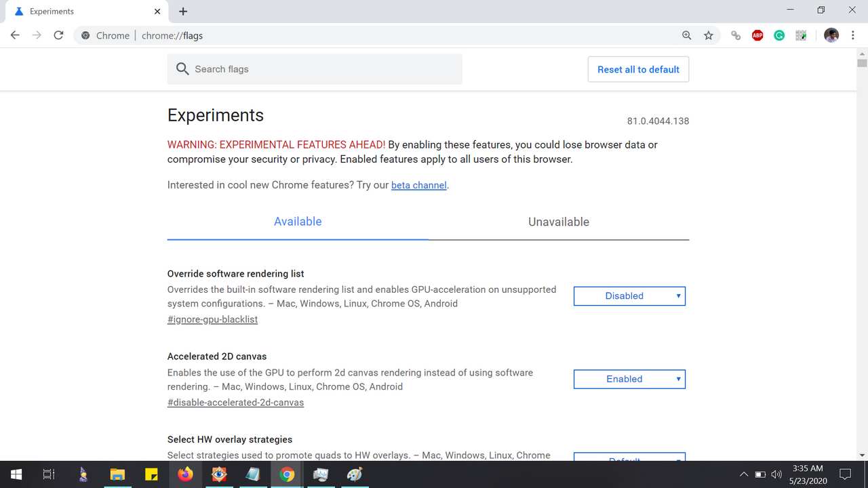The width and height of the screenshot is (868, 488).
Task: Open the Windows notification center
Action: [x=846, y=474]
